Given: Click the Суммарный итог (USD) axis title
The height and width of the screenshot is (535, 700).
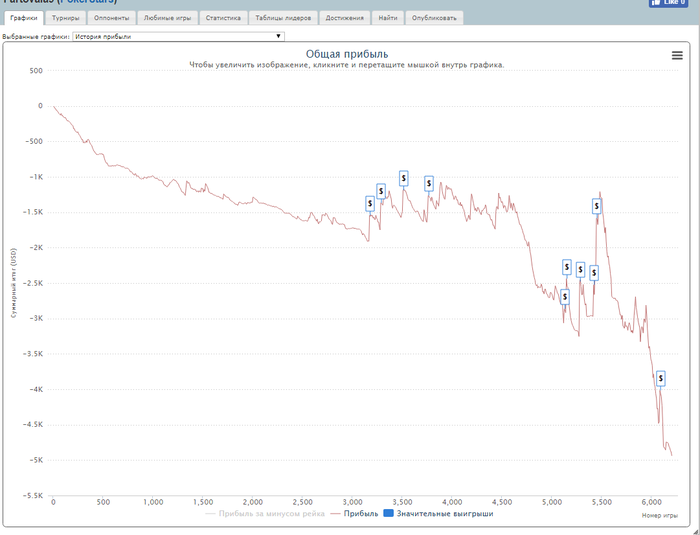Looking at the screenshot, I should coord(14,283).
